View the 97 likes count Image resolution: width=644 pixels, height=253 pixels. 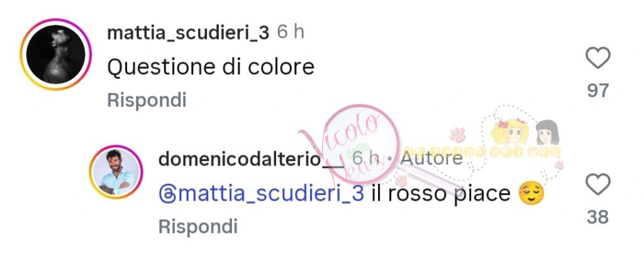point(597,91)
